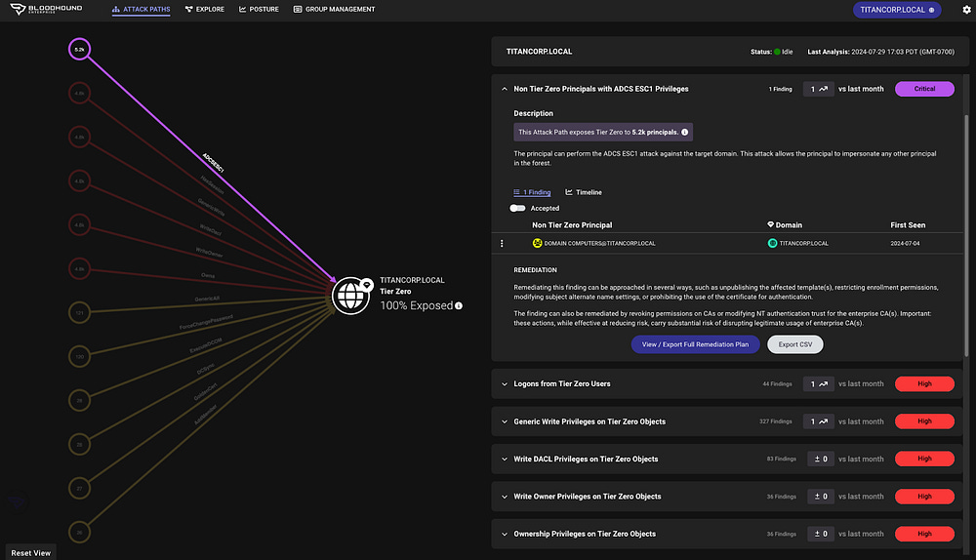The height and width of the screenshot is (560, 976).
Task: Switch to the Posture tab
Action: point(259,10)
